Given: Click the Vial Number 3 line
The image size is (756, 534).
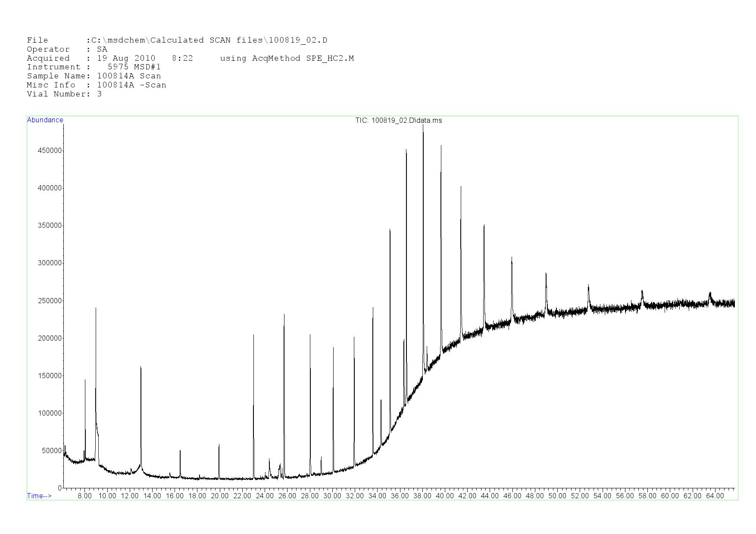Looking at the screenshot, I should [x=64, y=94].
